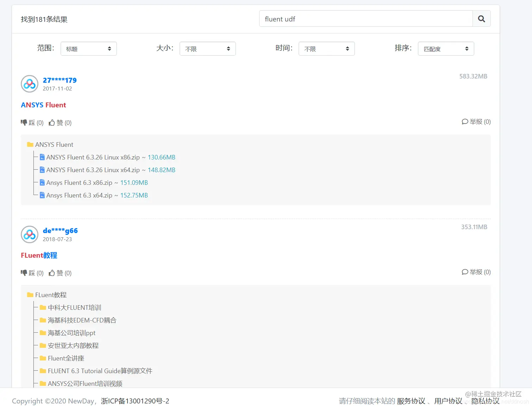The height and width of the screenshot is (408, 532).
Task: Open the 浙ICP备13001290号-2 link
Action: pyautogui.click(x=135, y=401)
